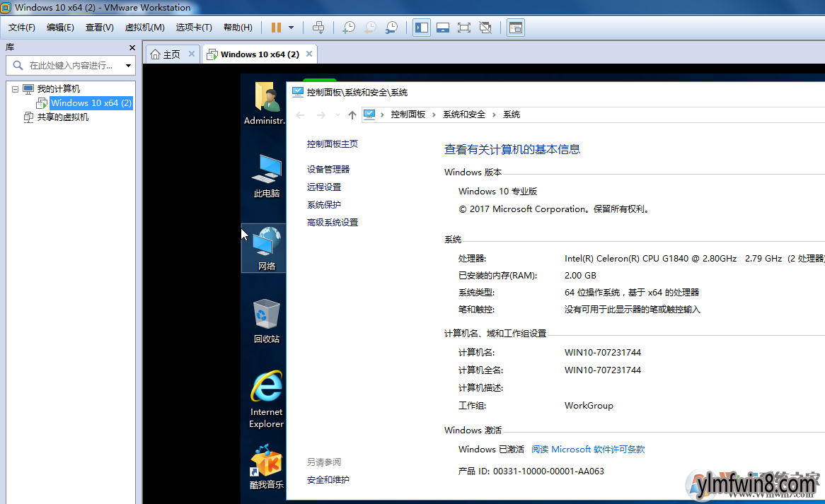
Task: Click the forward arrow in system window
Action: point(321,115)
